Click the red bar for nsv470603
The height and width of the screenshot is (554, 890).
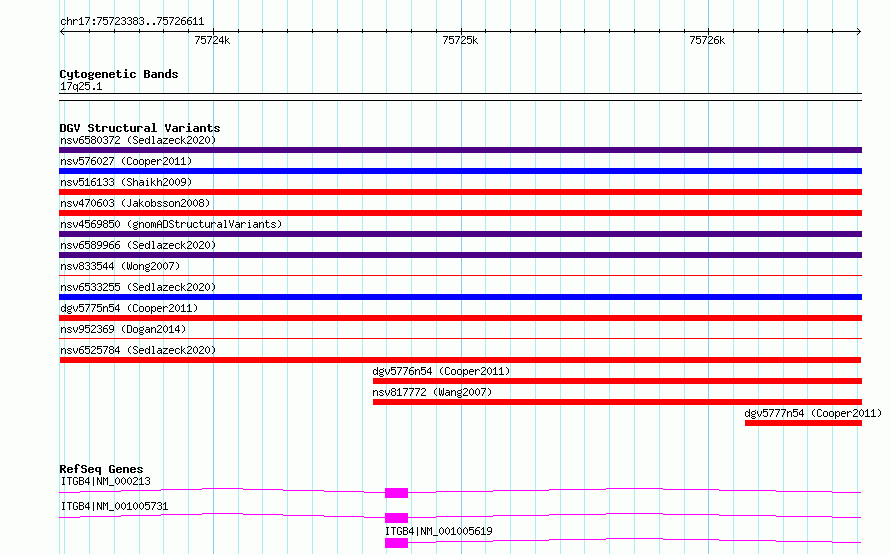(x=460, y=213)
